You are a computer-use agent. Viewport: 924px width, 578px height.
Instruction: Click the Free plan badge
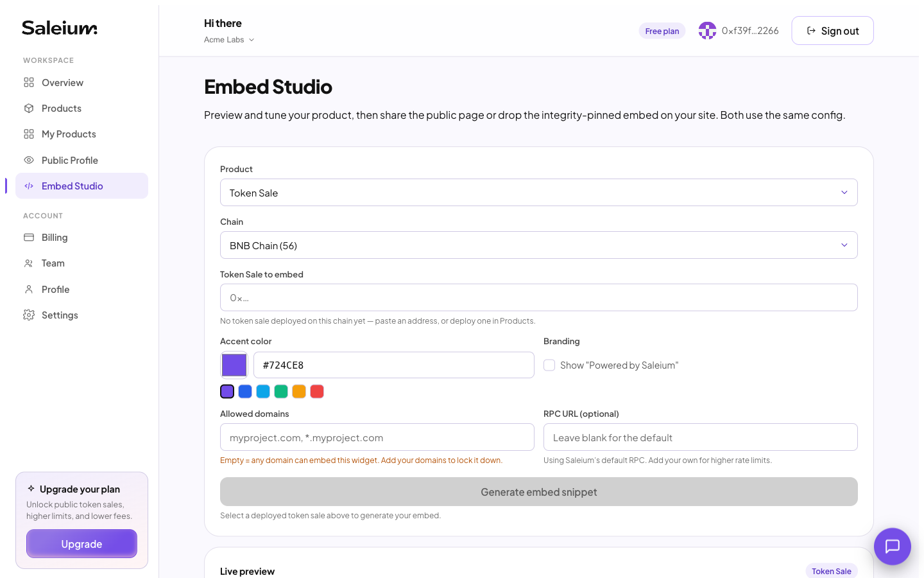coord(662,31)
